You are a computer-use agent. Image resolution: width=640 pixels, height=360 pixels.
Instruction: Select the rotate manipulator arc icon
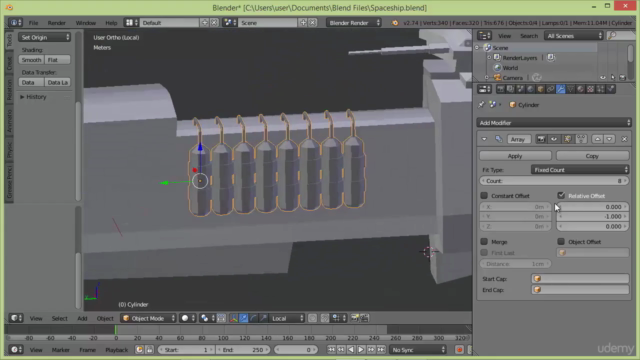[x=253, y=318]
